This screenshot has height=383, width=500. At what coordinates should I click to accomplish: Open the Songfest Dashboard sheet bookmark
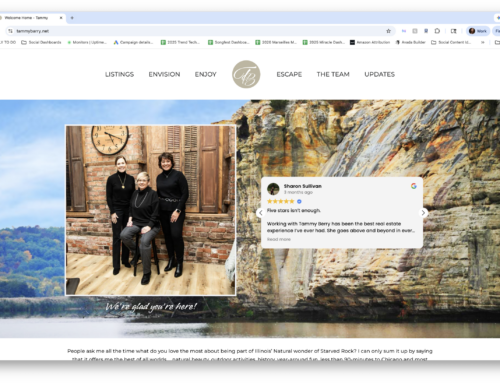tap(229, 42)
